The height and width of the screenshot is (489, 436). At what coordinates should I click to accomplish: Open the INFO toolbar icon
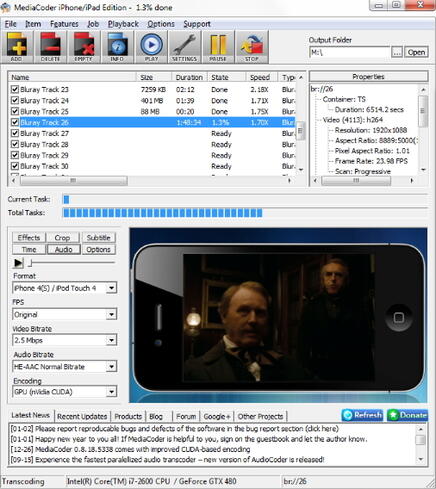tap(117, 47)
